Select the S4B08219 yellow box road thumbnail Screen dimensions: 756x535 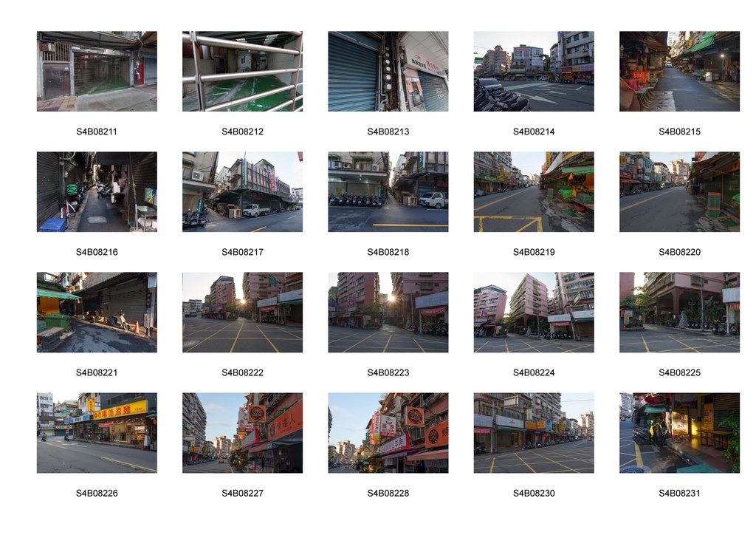[534, 192]
